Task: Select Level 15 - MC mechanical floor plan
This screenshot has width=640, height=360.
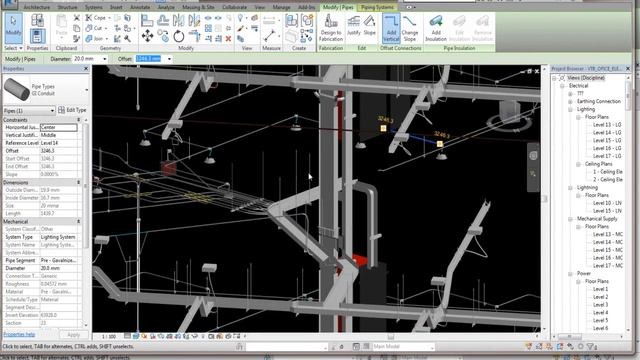Action: (x=608, y=250)
